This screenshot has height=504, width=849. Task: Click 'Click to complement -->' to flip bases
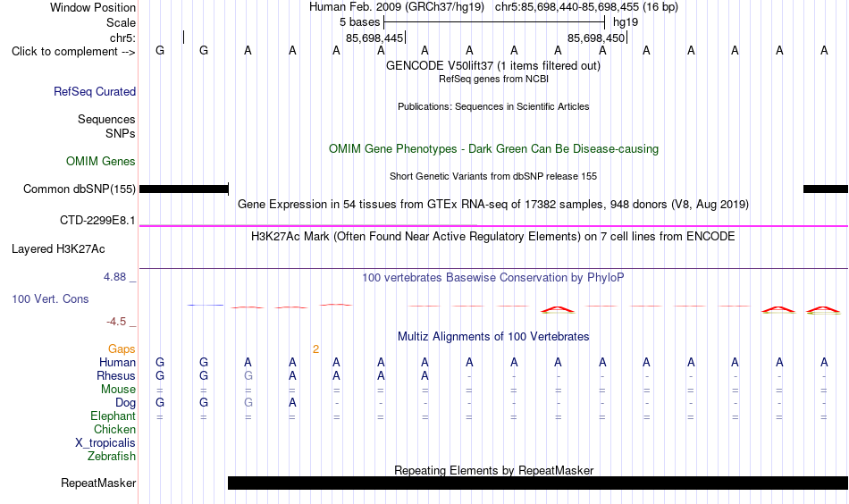coord(73,52)
